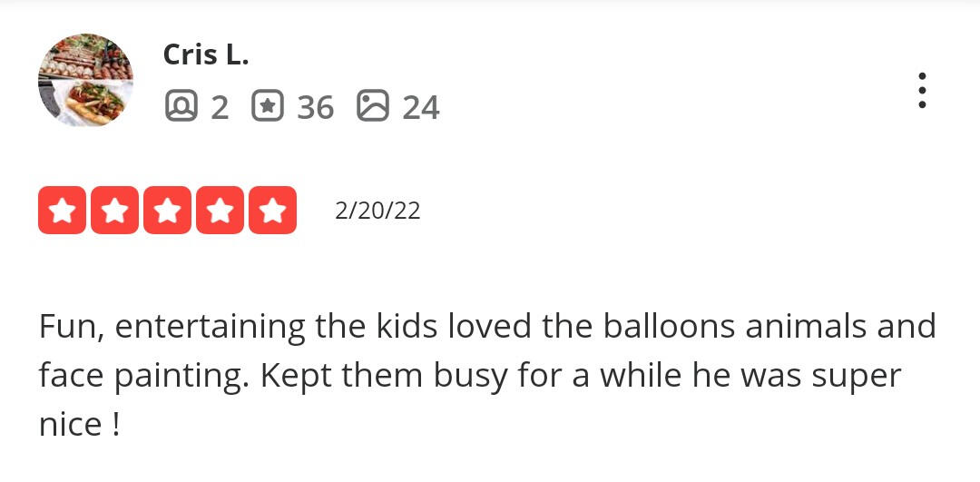980x482 pixels.
Task: Click the word "Fun" starting the review
Action: [x=70, y=327]
